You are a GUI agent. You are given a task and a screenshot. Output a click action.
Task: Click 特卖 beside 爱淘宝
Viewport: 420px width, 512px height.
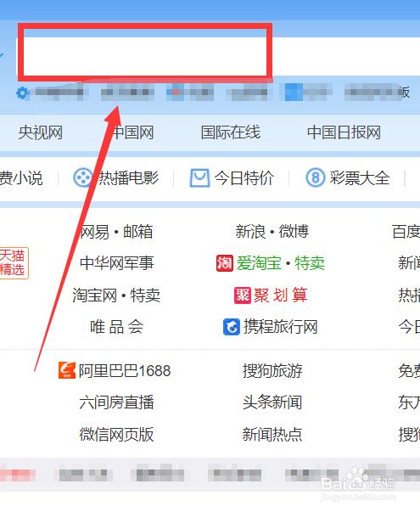[x=310, y=263]
